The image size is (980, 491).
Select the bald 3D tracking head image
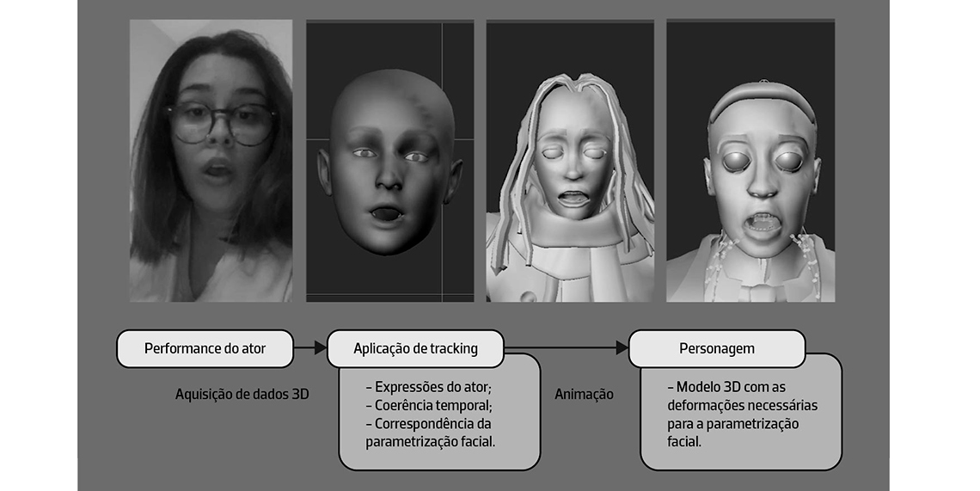389,161
